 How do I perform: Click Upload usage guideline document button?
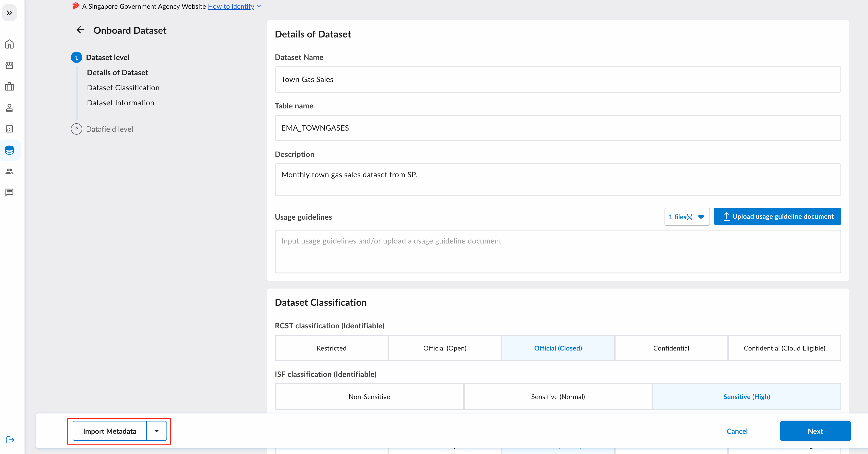[x=777, y=217]
